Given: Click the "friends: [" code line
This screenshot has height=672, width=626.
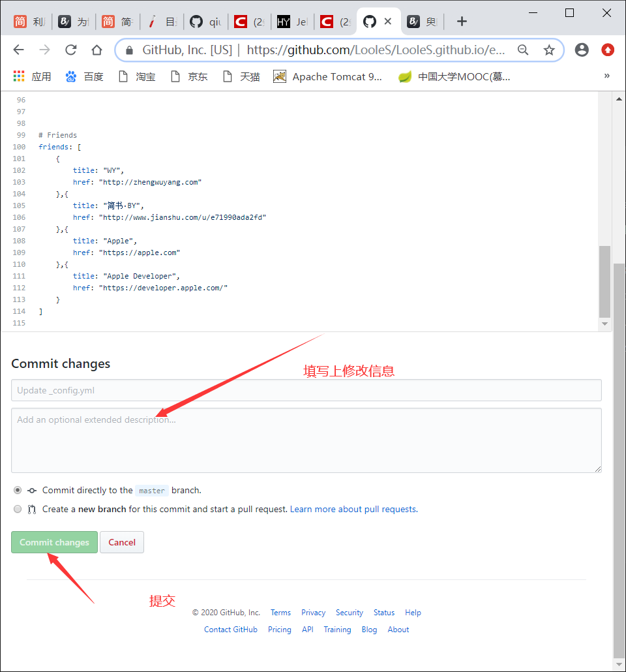Looking at the screenshot, I should point(60,147).
